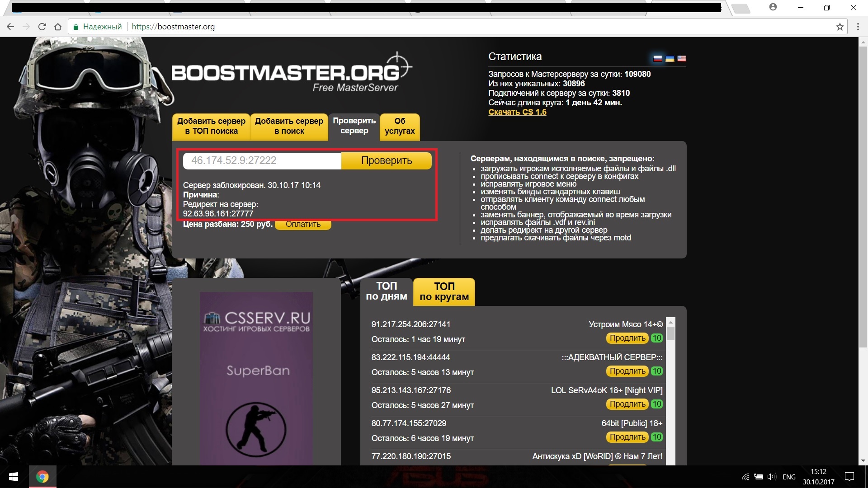Click green '10' badge for АДЕКВАТНЫЙ СЕРВЕР
Screen dimensions: 868x488
(657, 371)
